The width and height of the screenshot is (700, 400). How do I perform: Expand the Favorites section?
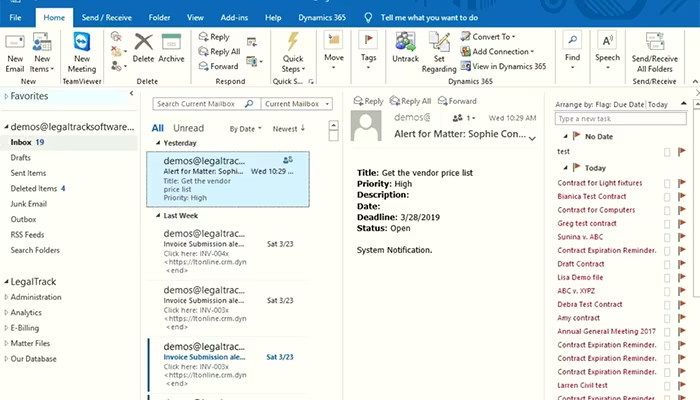click(x=6, y=96)
